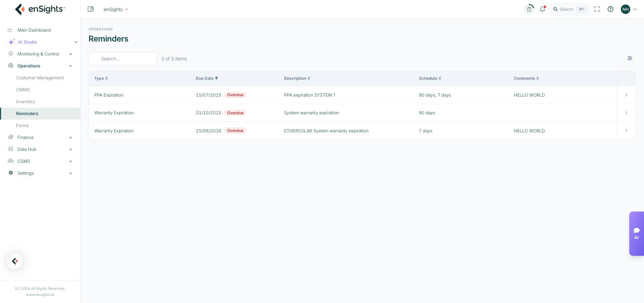Open Customer Management page

(40, 78)
